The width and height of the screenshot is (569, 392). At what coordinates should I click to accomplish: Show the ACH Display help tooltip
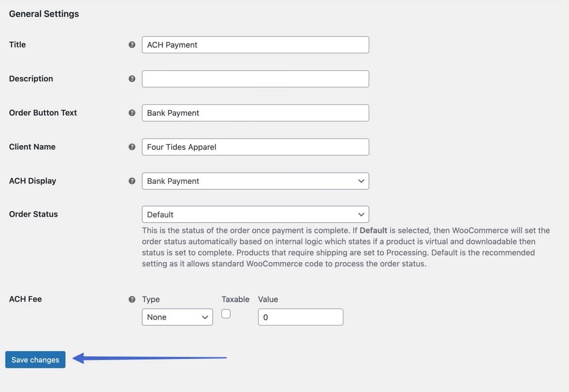(132, 181)
